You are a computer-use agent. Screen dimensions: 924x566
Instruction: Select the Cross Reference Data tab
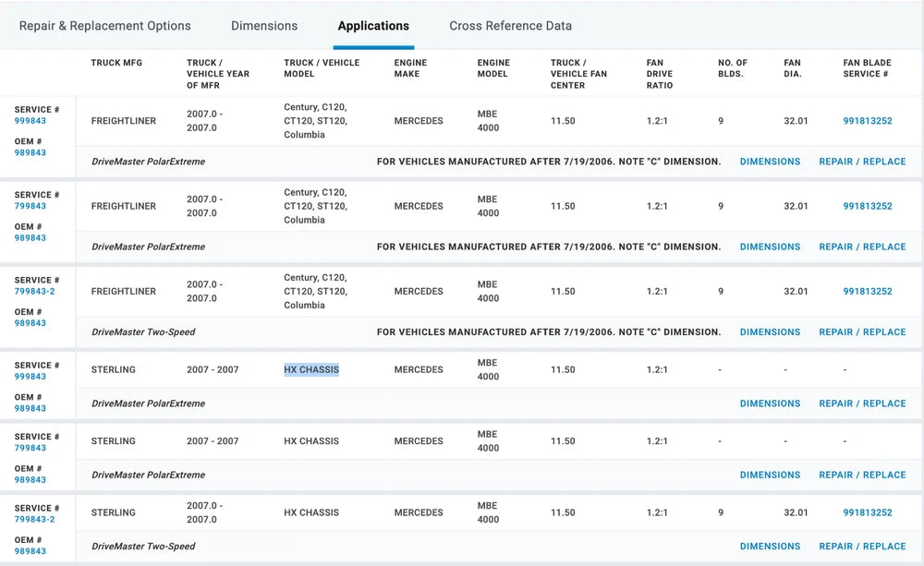pyautogui.click(x=510, y=26)
